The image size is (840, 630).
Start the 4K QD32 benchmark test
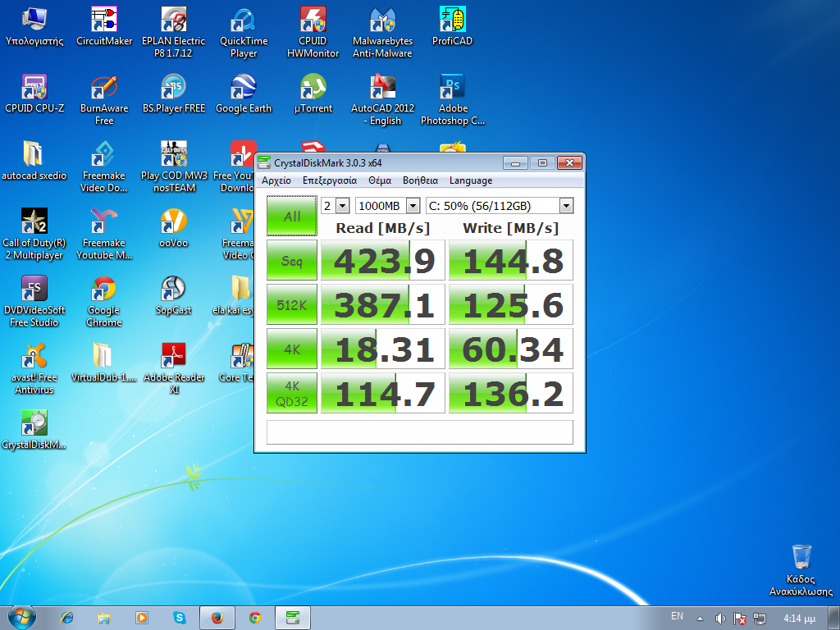292,394
